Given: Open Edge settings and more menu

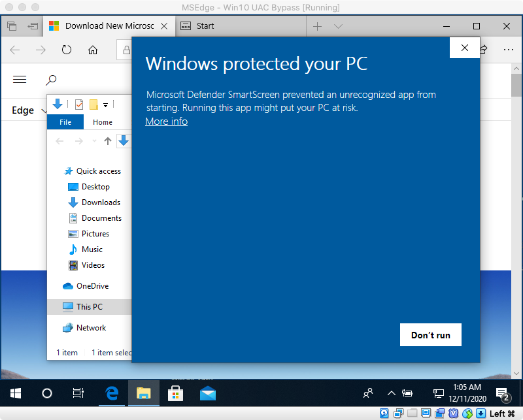Looking at the screenshot, I should 509,50.
